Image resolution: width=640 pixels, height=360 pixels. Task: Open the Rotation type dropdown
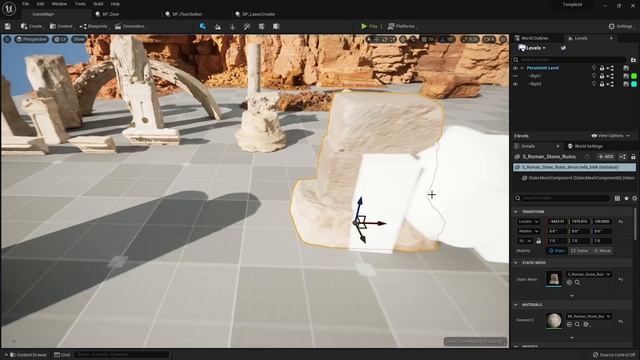coord(528,231)
